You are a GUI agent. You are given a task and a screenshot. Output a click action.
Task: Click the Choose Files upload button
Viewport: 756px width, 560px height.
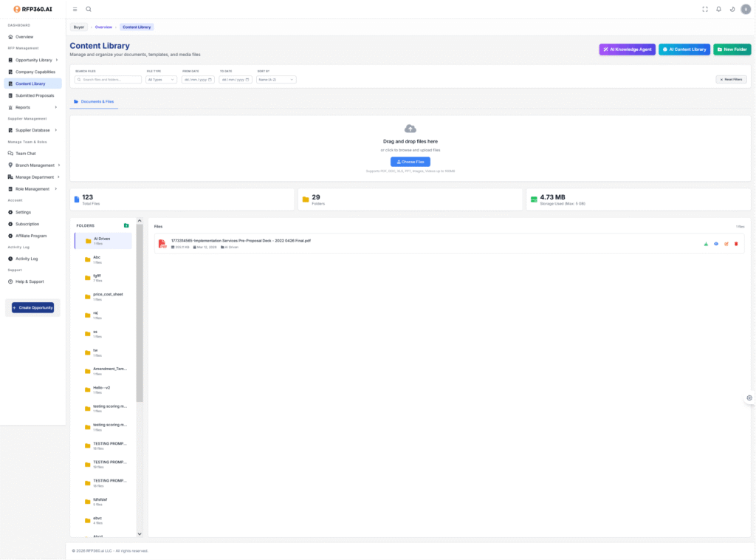(410, 162)
